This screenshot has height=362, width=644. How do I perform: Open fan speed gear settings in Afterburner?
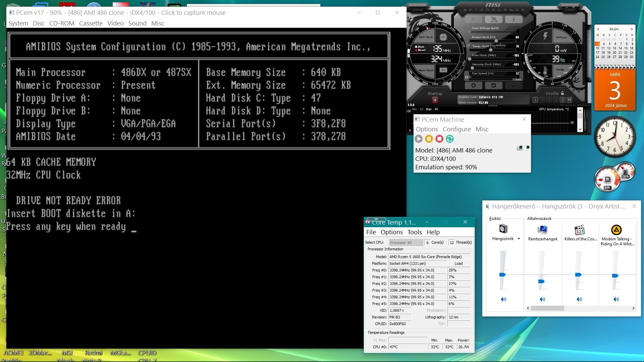coord(466,77)
